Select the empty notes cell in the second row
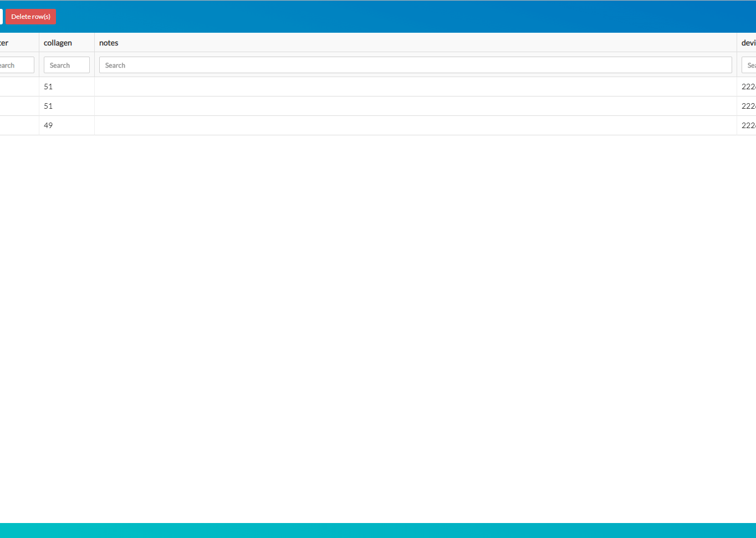The height and width of the screenshot is (538, 756). (x=415, y=106)
